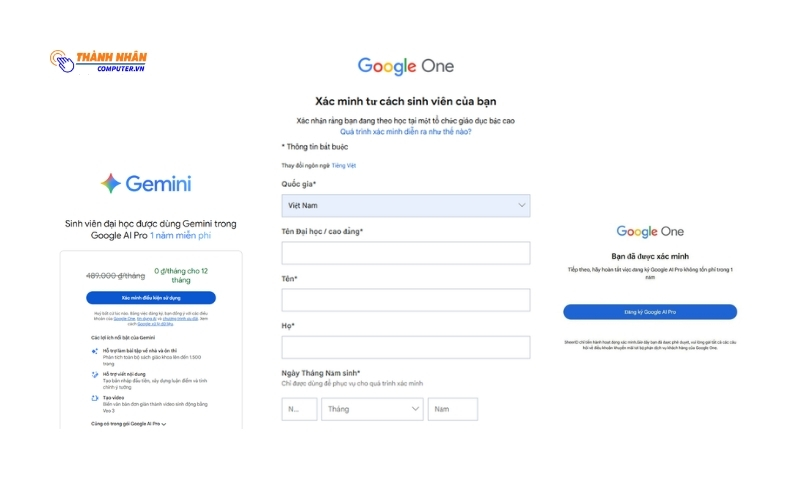This screenshot has height=500, width=800.
Task: Click the Gemini sparkle star icon
Action: pos(111,183)
